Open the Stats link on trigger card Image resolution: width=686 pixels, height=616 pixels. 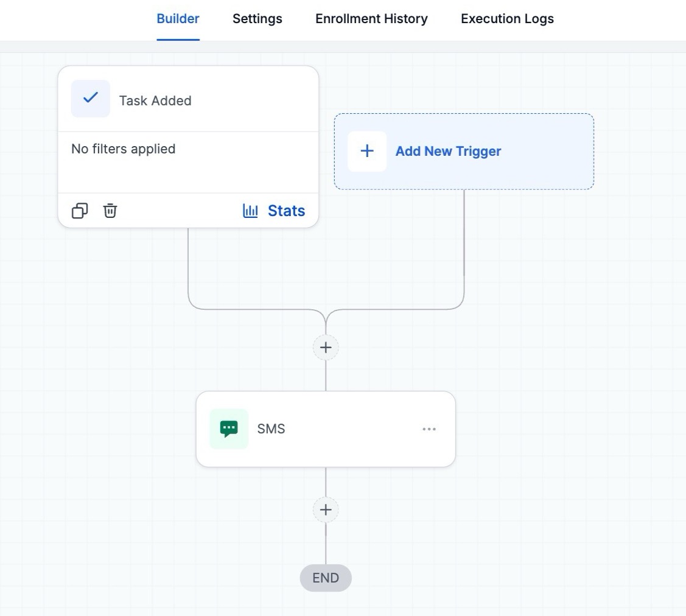click(286, 211)
